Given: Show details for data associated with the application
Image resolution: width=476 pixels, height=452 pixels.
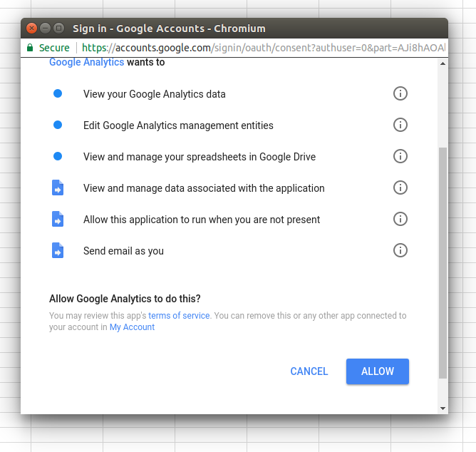Looking at the screenshot, I should click(400, 188).
